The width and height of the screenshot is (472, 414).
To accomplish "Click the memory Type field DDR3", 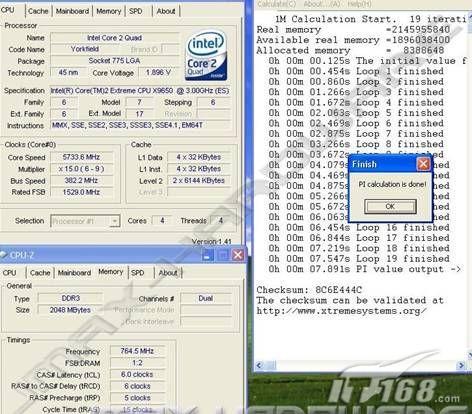I will pyautogui.click(x=71, y=298).
